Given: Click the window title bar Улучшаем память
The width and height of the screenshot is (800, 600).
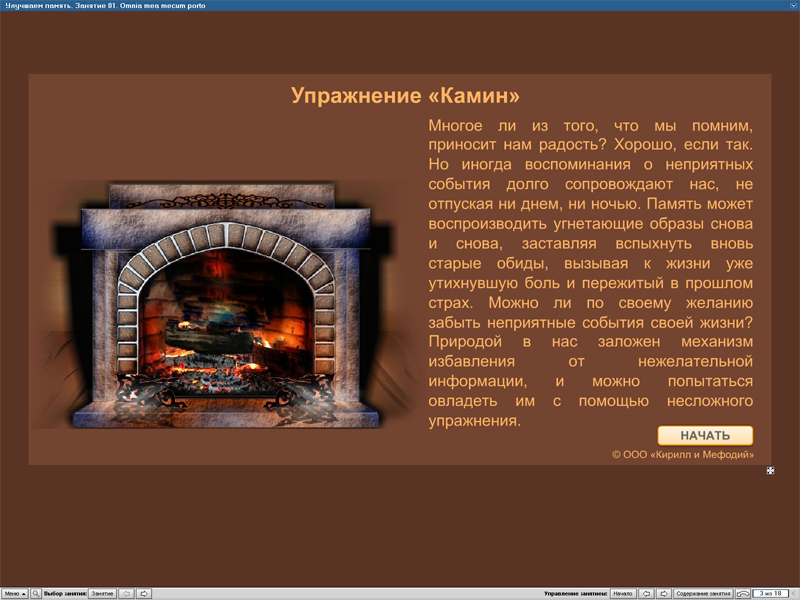Looking at the screenshot, I should (120, 4).
